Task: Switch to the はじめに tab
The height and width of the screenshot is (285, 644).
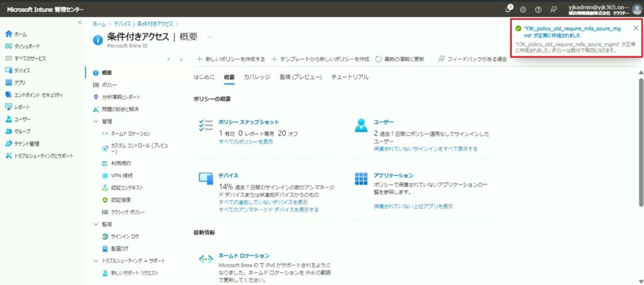Action: [204, 77]
